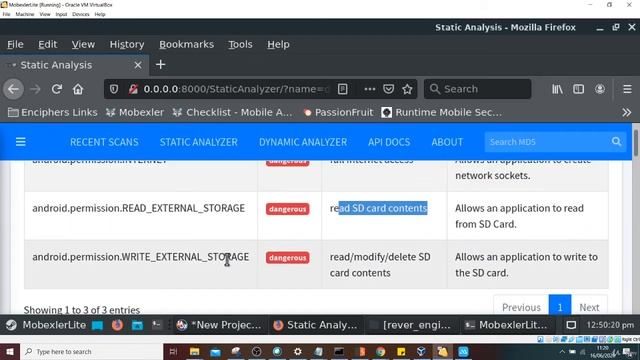The height and width of the screenshot is (360, 640).
Task: Open Runtime Mobile Sec... bookmark
Action: (442, 112)
